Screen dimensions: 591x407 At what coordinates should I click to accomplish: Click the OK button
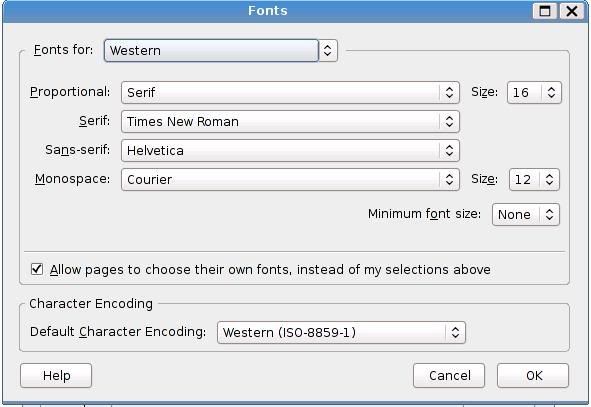pyautogui.click(x=533, y=375)
